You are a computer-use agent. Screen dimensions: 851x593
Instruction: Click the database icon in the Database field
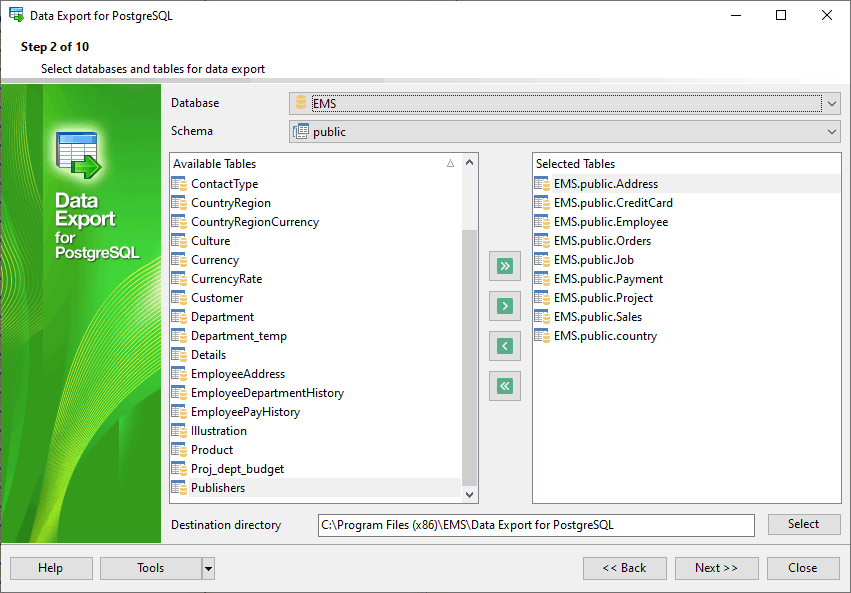301,103
